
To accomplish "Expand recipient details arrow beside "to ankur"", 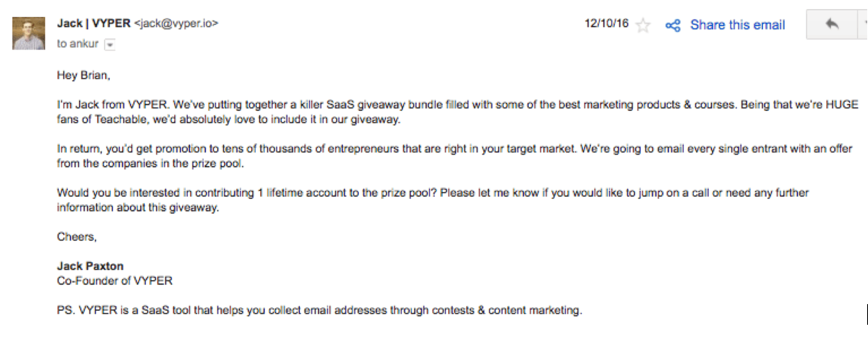I will pos(110,44).
